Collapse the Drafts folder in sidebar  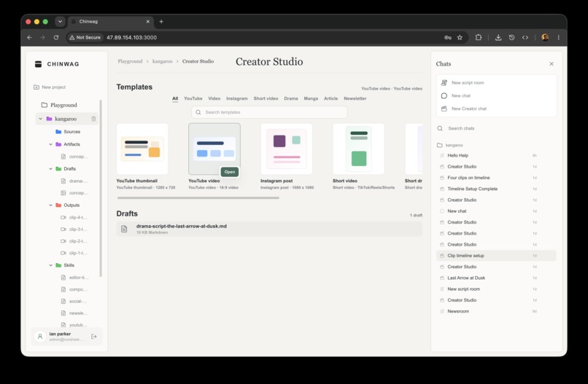(50, 168)
